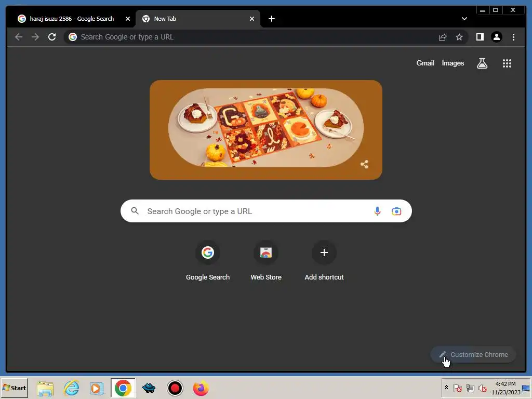Viewport: 532px width, 399px height.
Task: Open the red record button app
Action: coord(175,388)
